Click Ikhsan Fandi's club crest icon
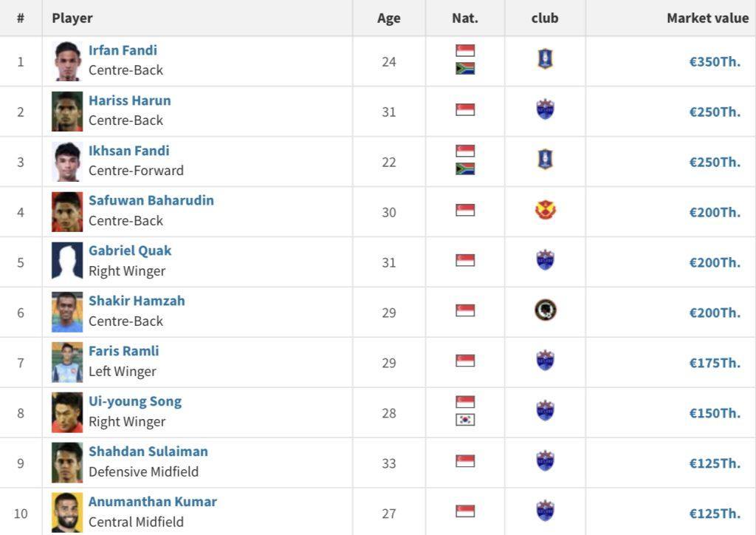The height and width of the screenshot is (535, 756). (x=545, y=160)
